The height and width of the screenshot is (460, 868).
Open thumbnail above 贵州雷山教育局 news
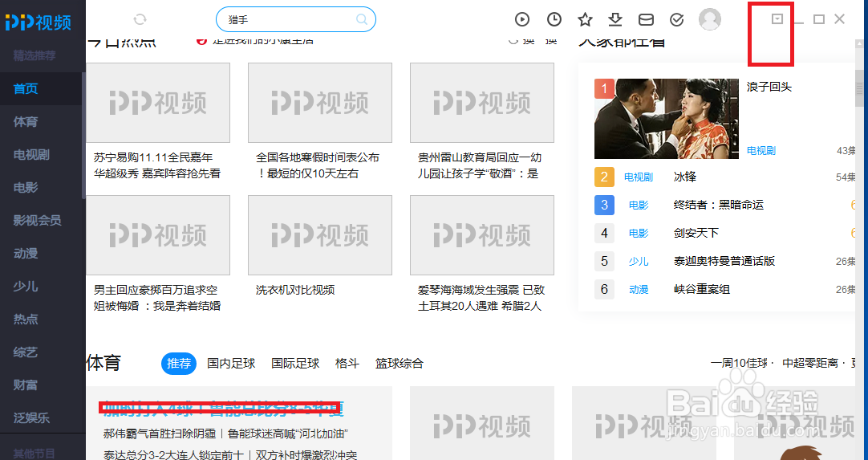[x=482, y=103]
